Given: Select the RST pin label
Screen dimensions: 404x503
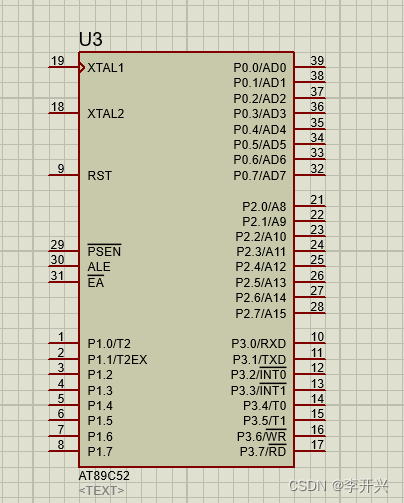Looking at the screenshot, I should (99, 176).
